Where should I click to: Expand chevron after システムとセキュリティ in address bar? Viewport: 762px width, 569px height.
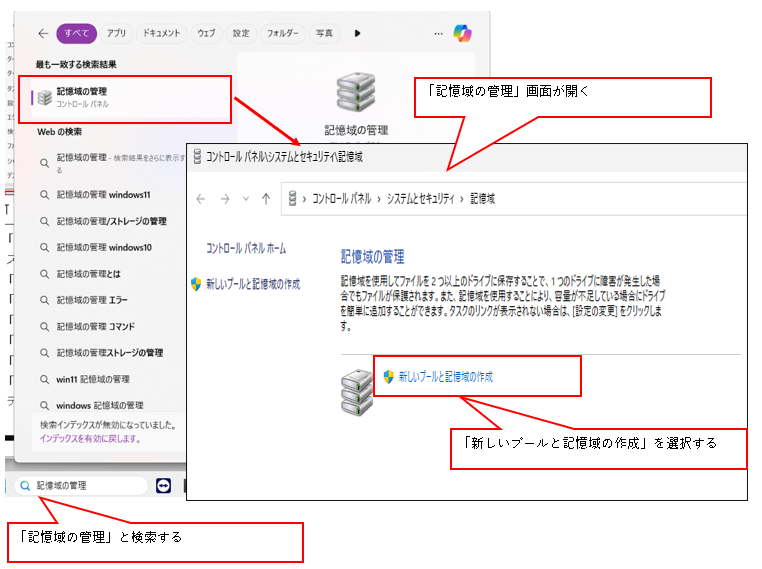click(x=462, y=199)
